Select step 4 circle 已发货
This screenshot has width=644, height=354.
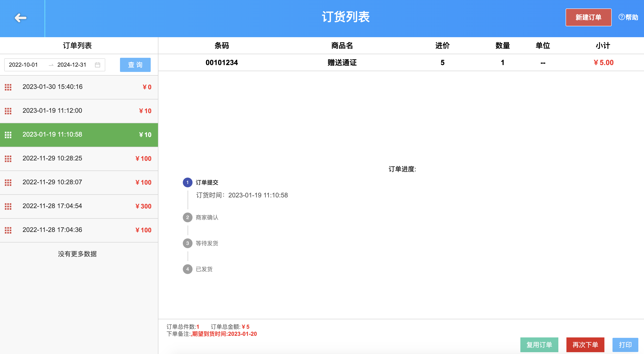click(187, 269)
